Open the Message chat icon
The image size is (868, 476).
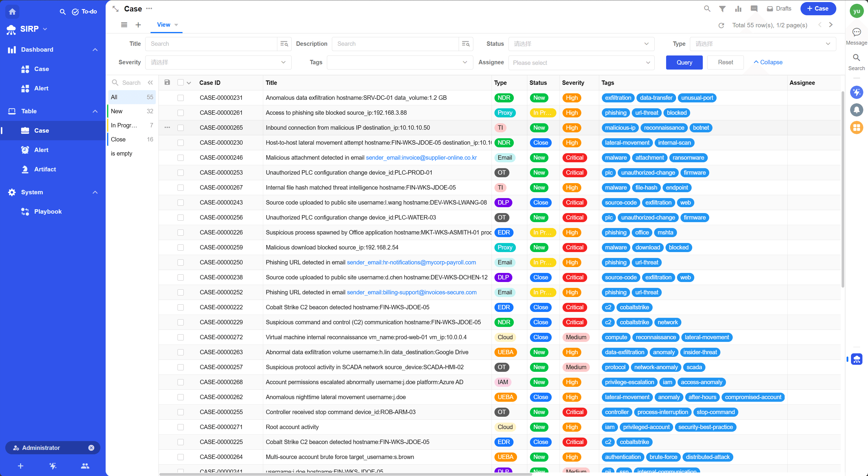pyautogui.click(x=856, y=32)
